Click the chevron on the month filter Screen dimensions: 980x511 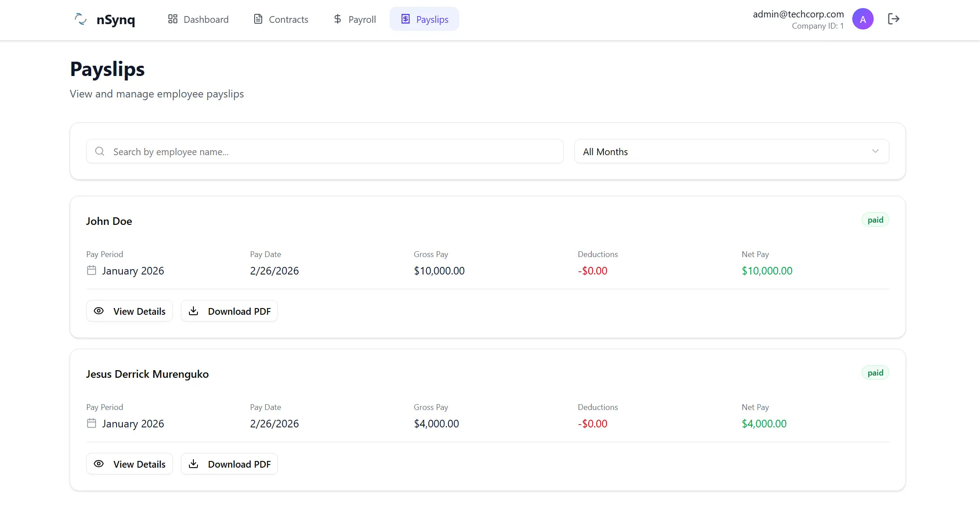[875, 151]
